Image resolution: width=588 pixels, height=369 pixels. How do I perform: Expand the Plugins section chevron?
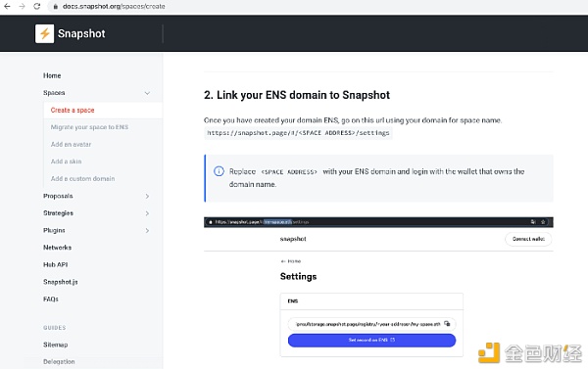click(147, 230)
